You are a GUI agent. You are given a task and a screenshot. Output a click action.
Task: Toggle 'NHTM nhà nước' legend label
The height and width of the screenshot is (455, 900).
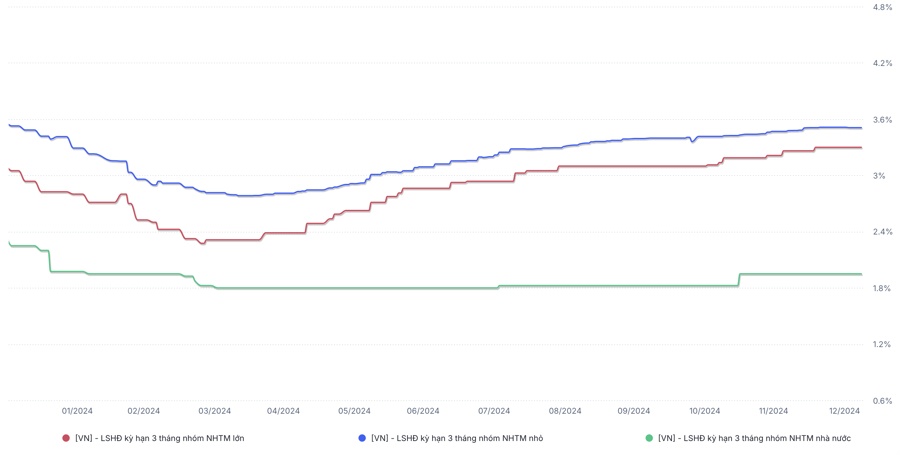point(754,438)
